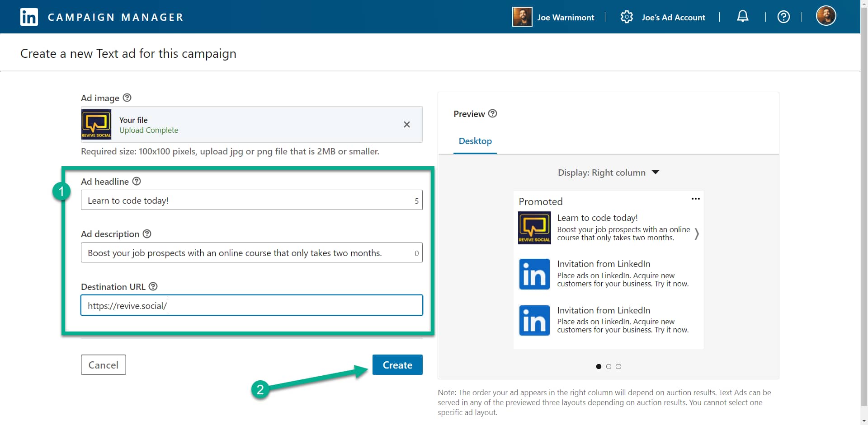Click the Ad image help icon
Viewport: 868px width, 425px height.
[127, 98]
